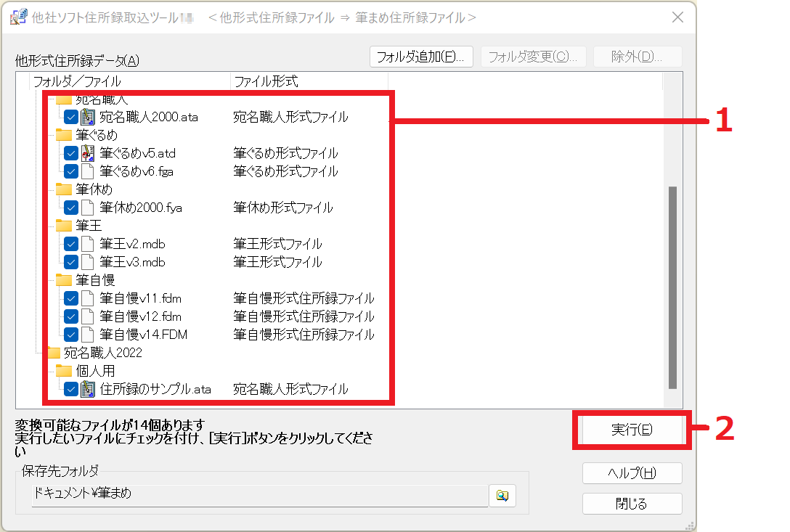Click the application icon in the title bar
790x532 pixels.
[x=18, y=17]
